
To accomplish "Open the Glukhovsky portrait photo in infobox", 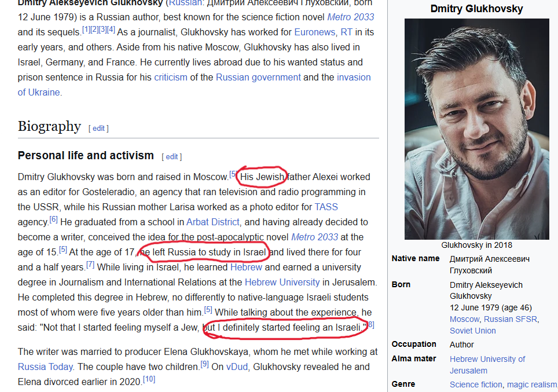I will tap(476, 129).
